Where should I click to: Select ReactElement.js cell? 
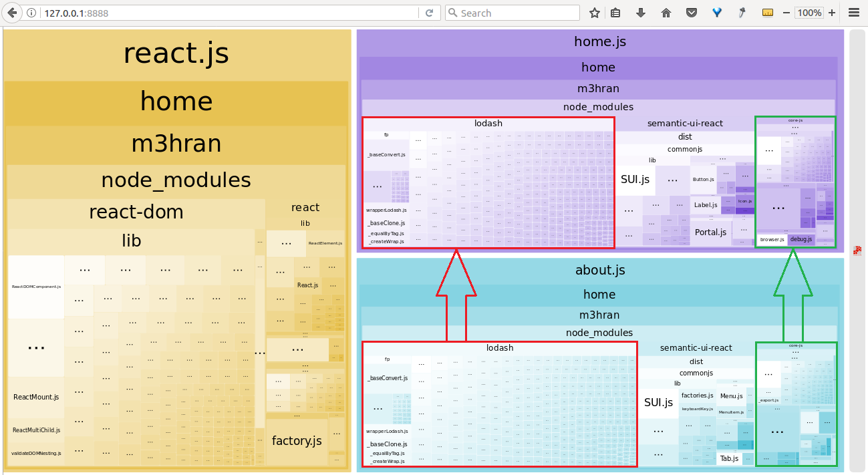325,244
